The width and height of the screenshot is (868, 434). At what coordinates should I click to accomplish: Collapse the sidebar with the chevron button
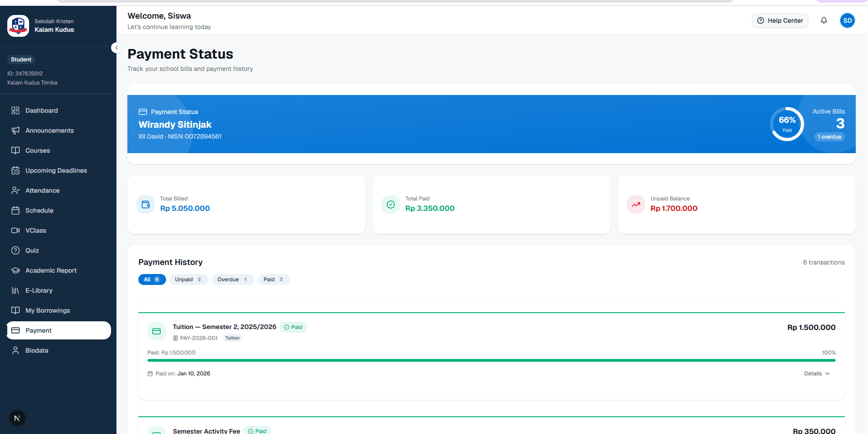[x=116, y=48]
